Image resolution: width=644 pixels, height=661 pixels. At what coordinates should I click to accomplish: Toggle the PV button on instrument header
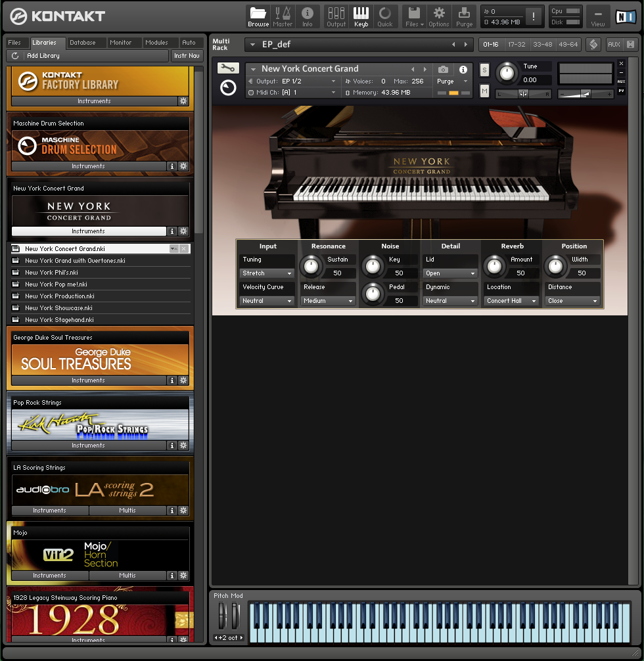point(621,91)
